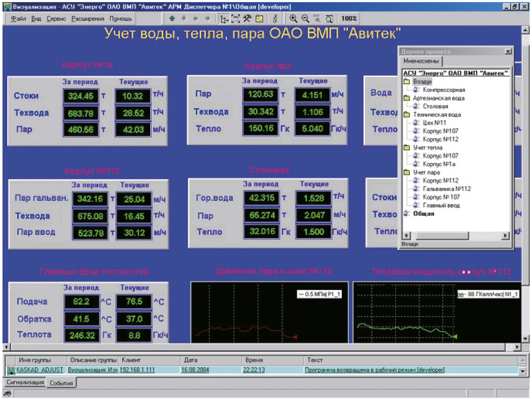Image resolution: width=532 pixels, height=400 pixels.
Task: Open Столовая in the project tree
Action: tap(435, 106)
